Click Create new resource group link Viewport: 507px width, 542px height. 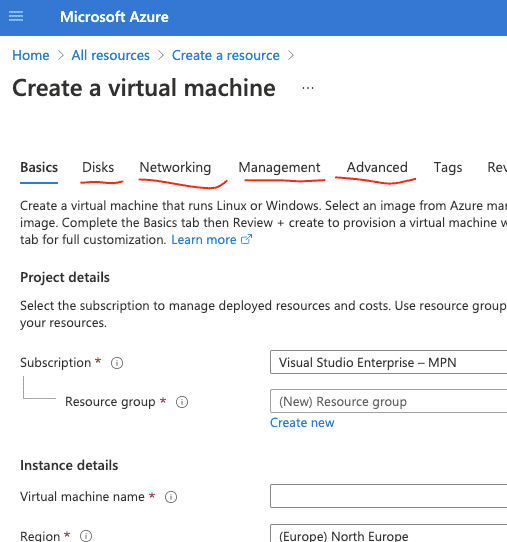click(x=302, y=423)
